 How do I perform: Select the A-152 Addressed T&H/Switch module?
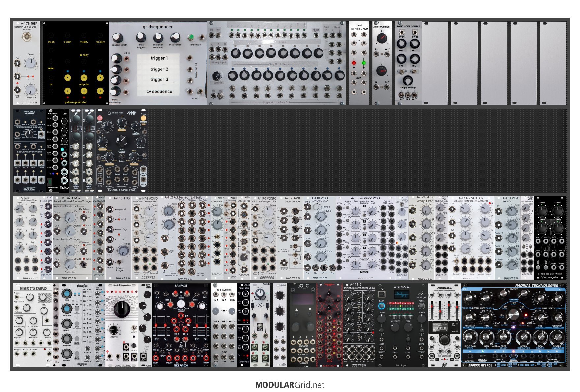point(184,238)
